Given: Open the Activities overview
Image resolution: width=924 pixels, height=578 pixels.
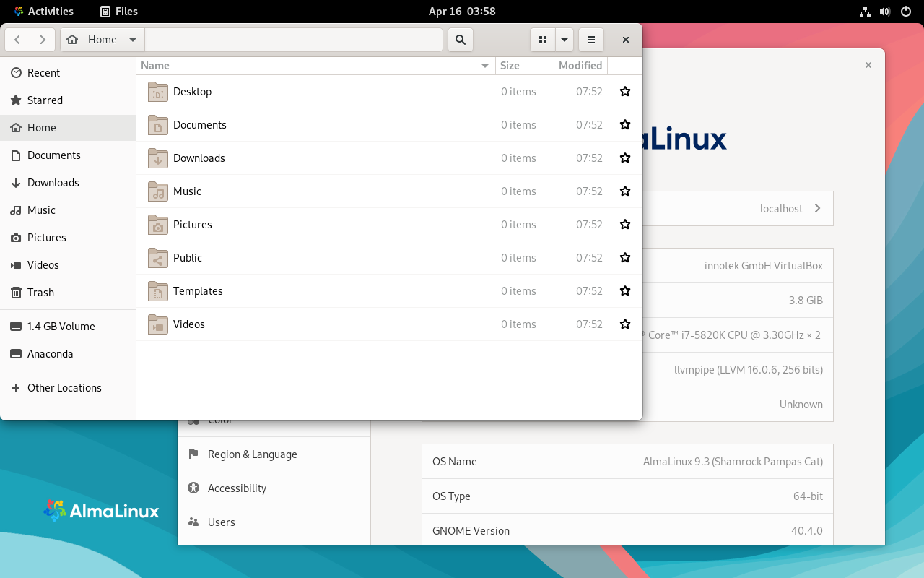Looking at the screenshot, I should point(43,12).
